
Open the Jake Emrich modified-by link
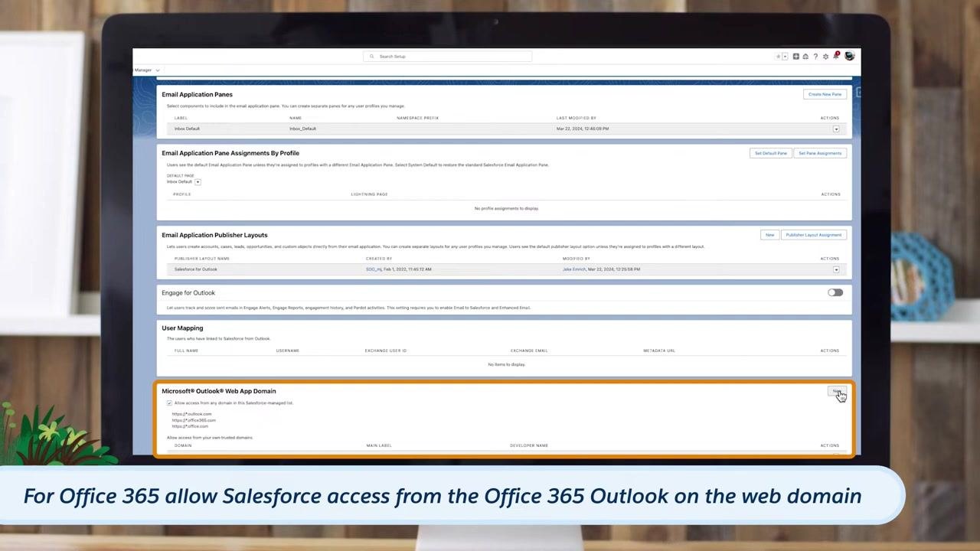point(574,269)
